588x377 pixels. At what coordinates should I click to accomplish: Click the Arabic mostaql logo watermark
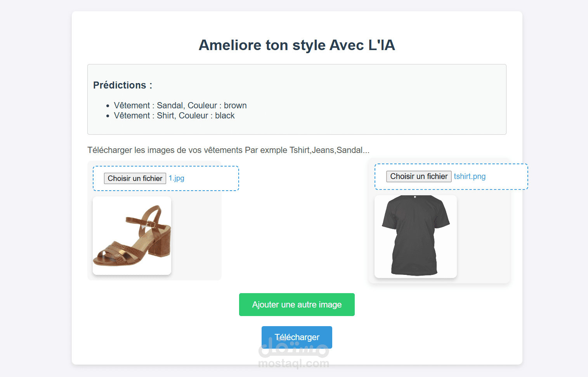tap(293, 348)
